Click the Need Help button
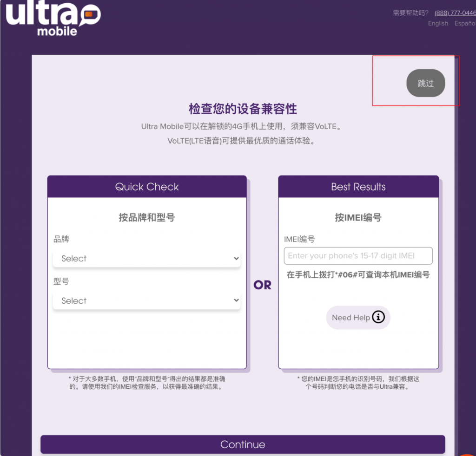The width and height of the screenshot is (476, 456). [x=358, y=318]
